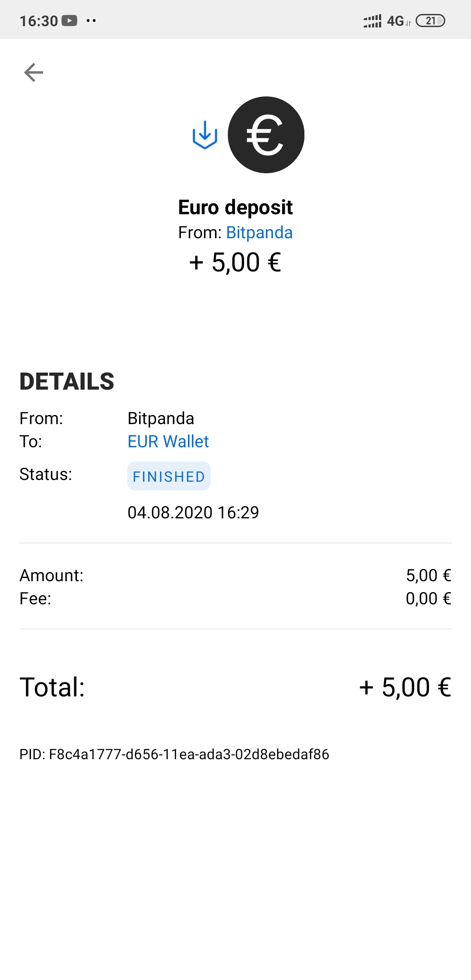The height and width of the screenshot is (980, 471).
Task: Open the blue Bitpanda link under Euro deposit
Action: coord(259,233)
